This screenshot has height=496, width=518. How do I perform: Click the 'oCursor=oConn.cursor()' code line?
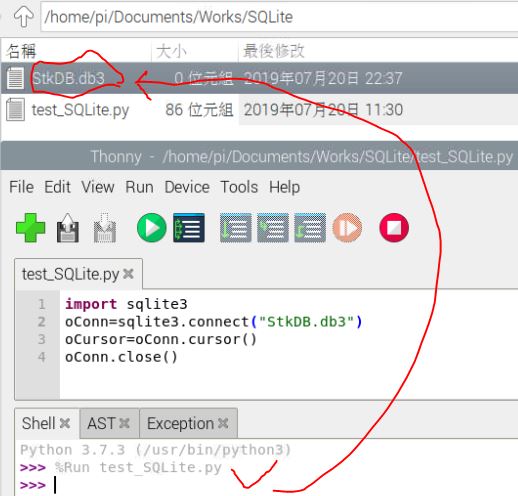pyautogui.click(x=161, y=339)
